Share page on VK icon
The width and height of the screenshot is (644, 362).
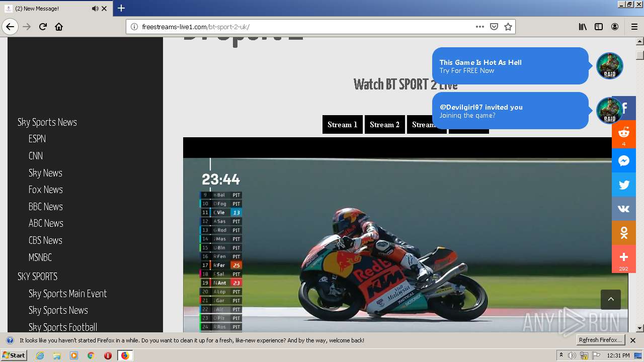point(624,209)
